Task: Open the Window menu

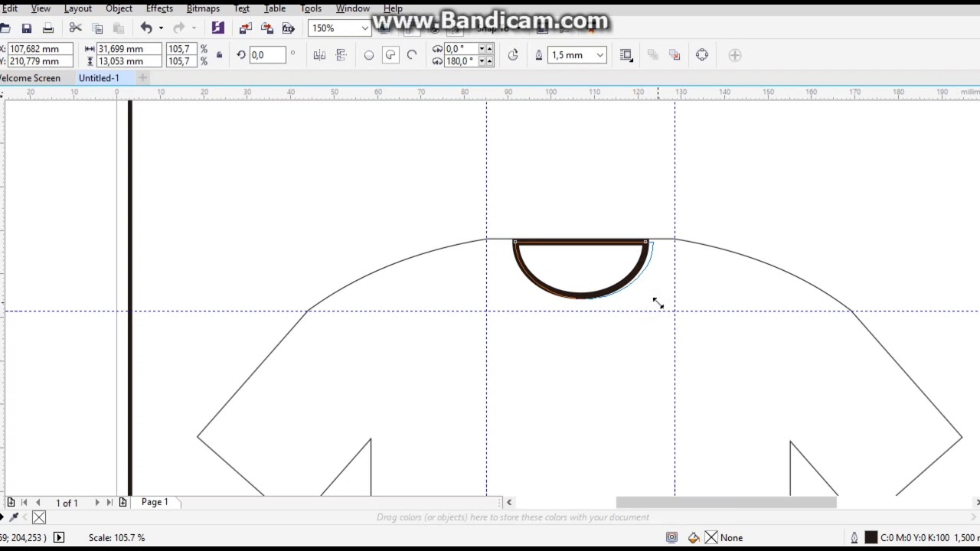Action: coord(352,8)
